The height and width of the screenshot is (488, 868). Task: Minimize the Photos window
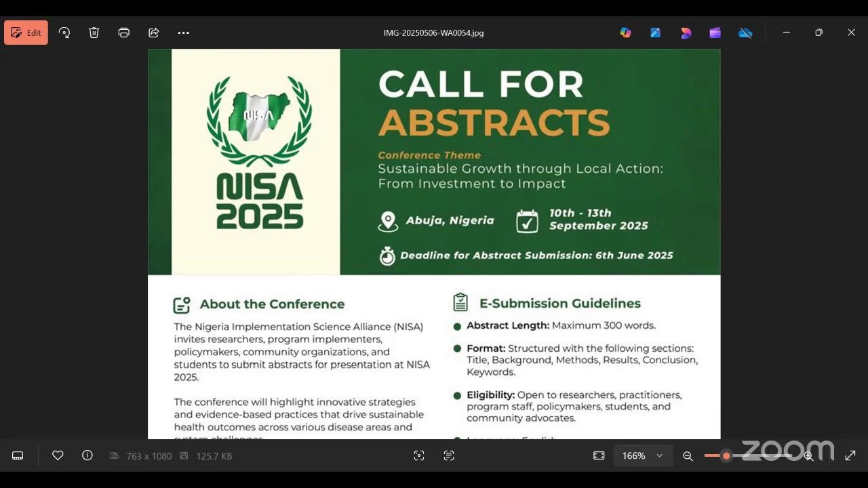click(x=786, y=33)
